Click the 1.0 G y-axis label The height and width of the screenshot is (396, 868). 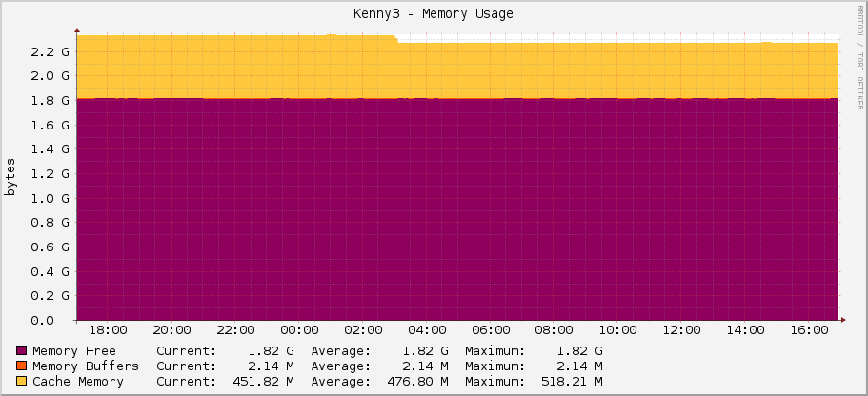point(51,199)
